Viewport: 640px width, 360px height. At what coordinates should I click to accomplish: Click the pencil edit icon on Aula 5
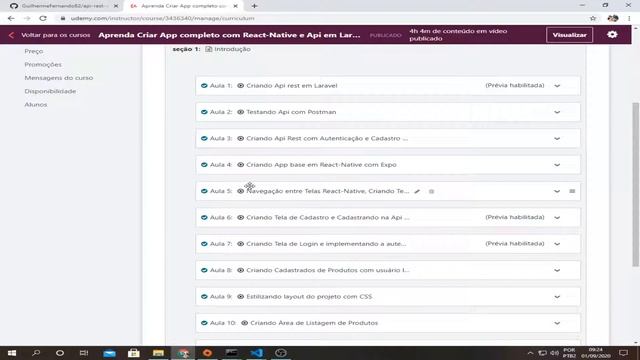(x=417, y=191)
